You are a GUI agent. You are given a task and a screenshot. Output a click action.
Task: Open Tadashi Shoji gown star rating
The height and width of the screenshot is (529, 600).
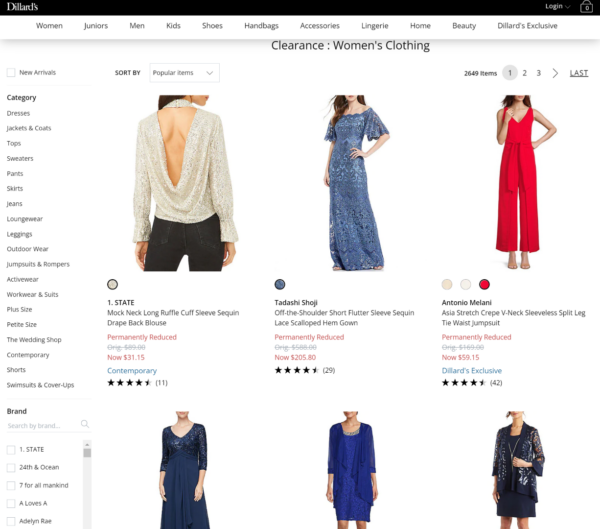tap(297, 370)
